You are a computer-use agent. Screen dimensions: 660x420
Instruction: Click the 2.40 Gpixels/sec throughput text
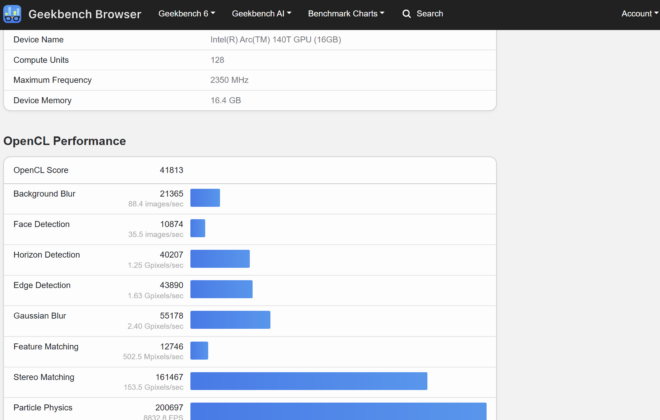155,326
